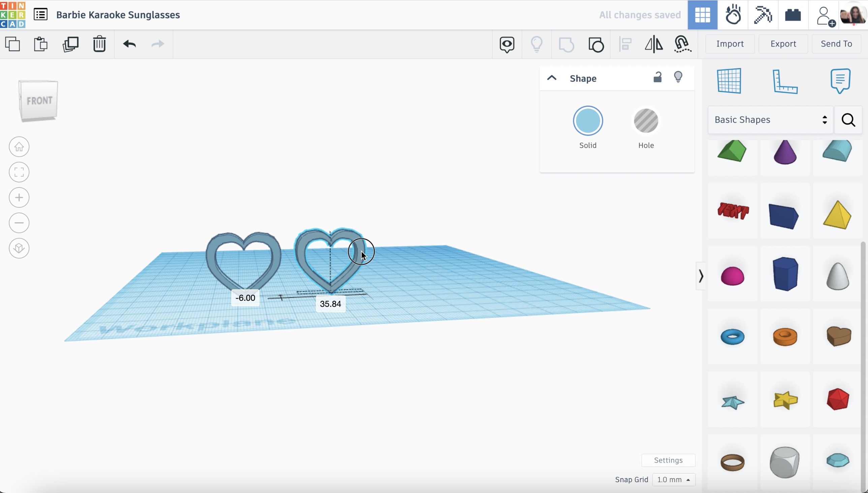The image size is (868, 493).
Task: Toggle the lock on the selected shape
Action: click(657, 77)
